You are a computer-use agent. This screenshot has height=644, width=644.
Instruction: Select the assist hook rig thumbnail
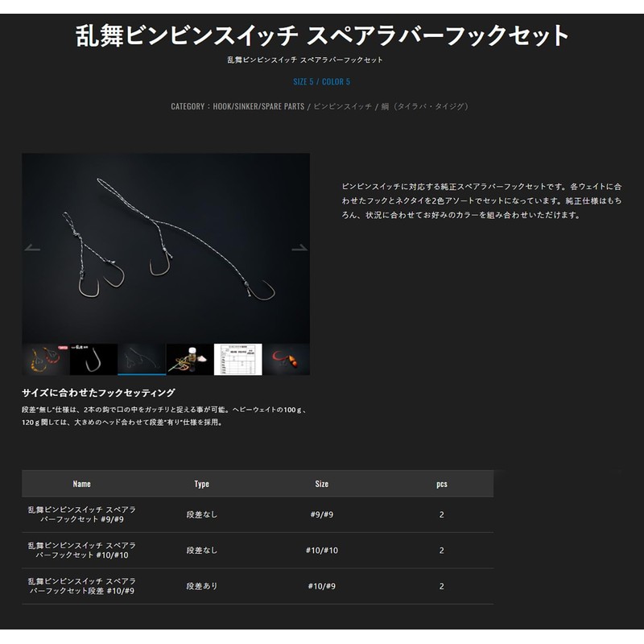[x=142, y=359]
